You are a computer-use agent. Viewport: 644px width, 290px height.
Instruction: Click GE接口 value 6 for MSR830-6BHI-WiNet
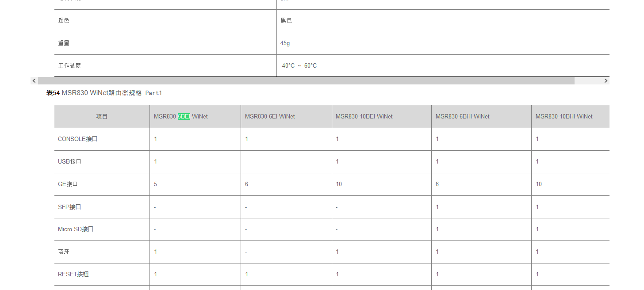click(437, 184)
